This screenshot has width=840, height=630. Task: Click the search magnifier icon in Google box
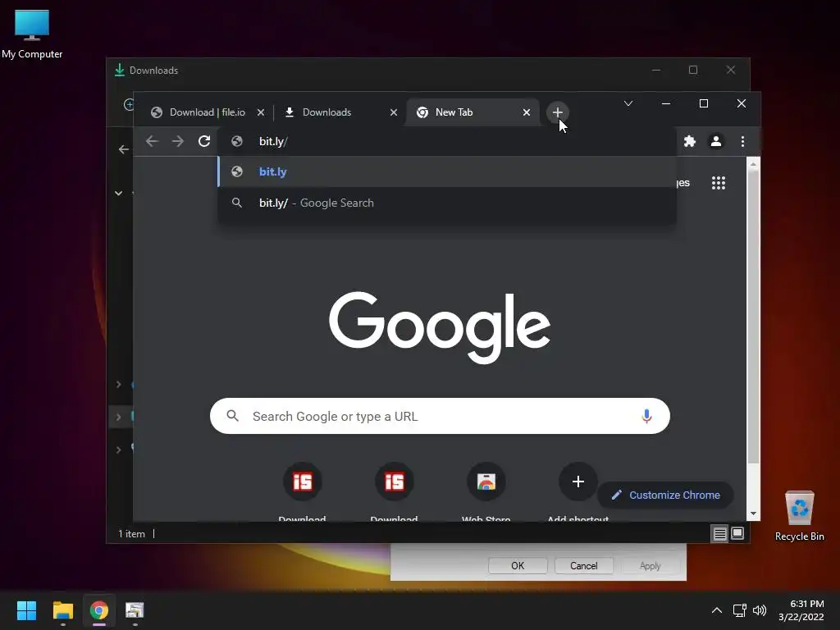click(232, 416)
